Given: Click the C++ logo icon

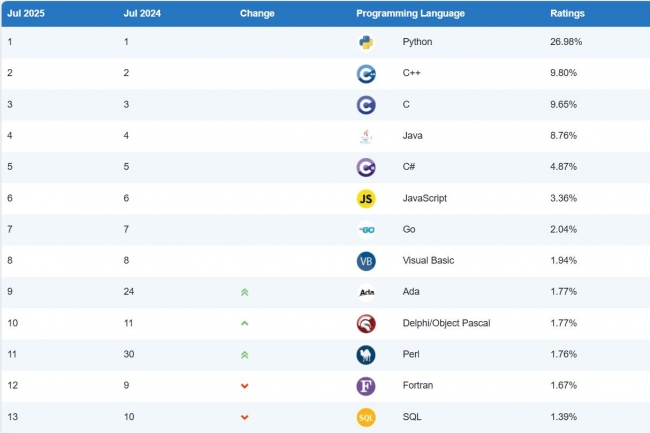Looking at the screenshot, I should 366,74.
